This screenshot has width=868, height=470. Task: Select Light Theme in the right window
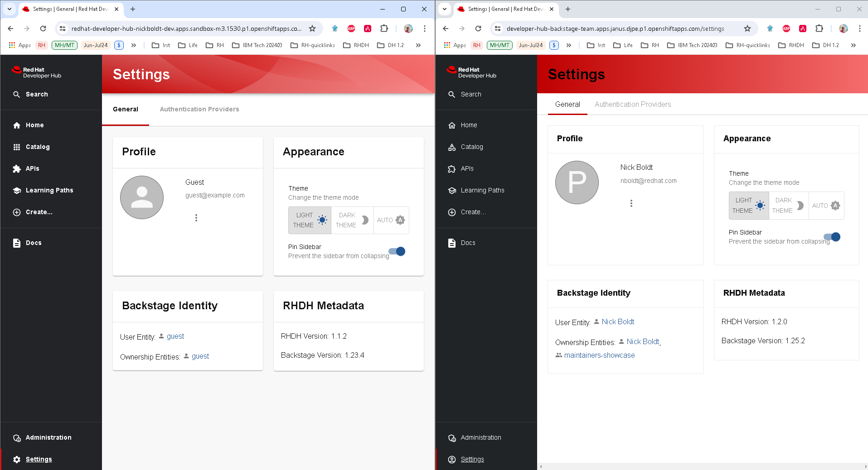pos(749,206)
